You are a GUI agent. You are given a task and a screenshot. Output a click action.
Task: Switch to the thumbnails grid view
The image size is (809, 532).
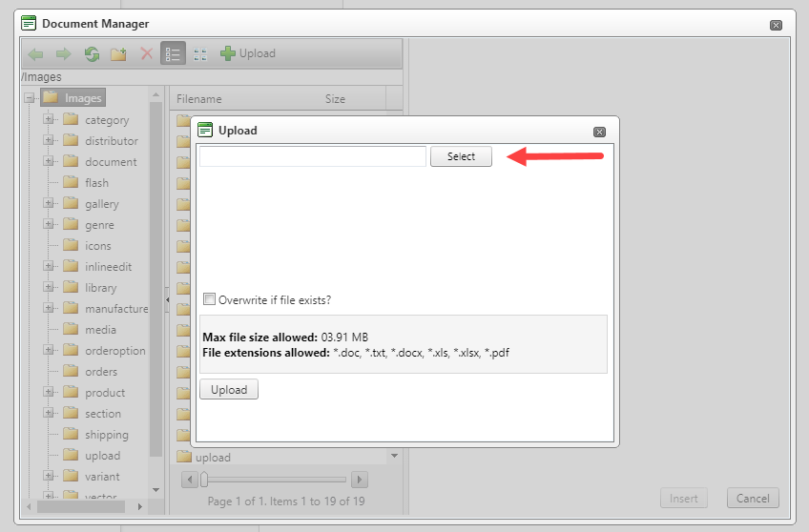click(200, 53)
